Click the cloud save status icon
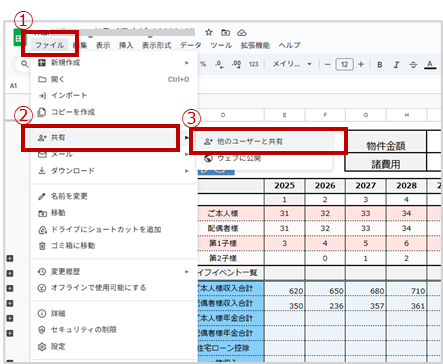This screenshot has height=364, width=443. coord(242,33)
